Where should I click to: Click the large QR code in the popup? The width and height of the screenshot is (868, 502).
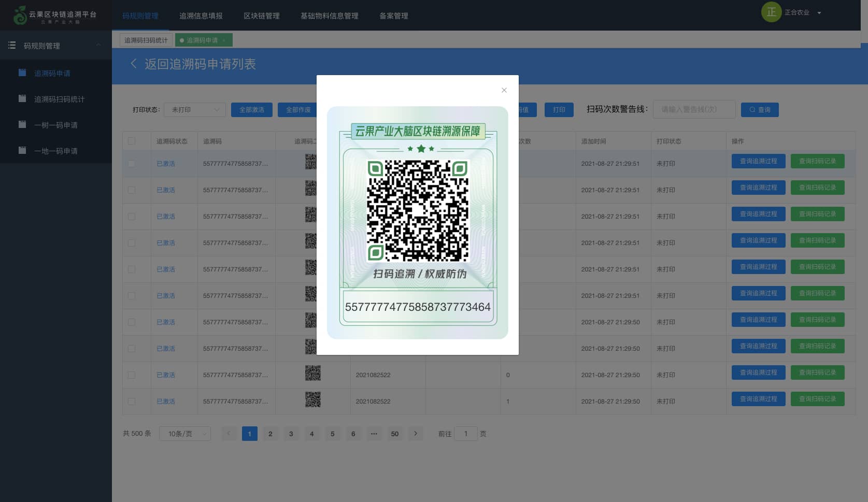coord(418,210)
